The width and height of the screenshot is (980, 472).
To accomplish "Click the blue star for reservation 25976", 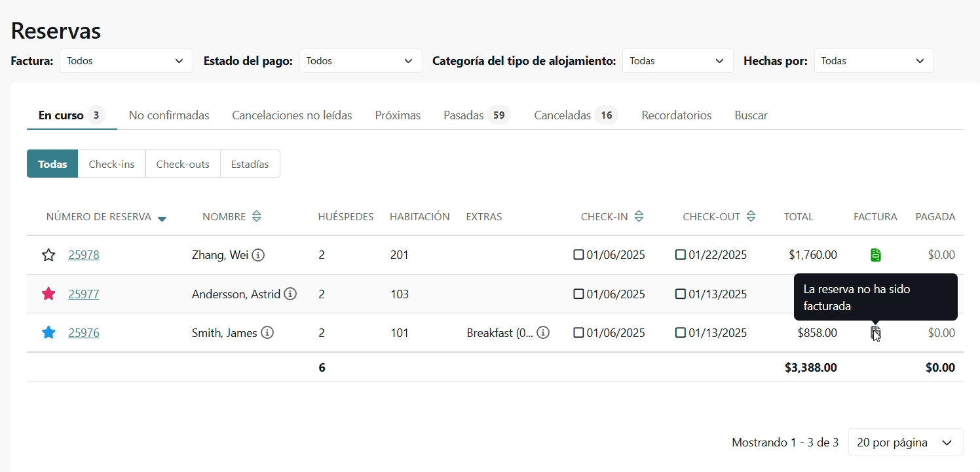I will [x=48, y=332].
